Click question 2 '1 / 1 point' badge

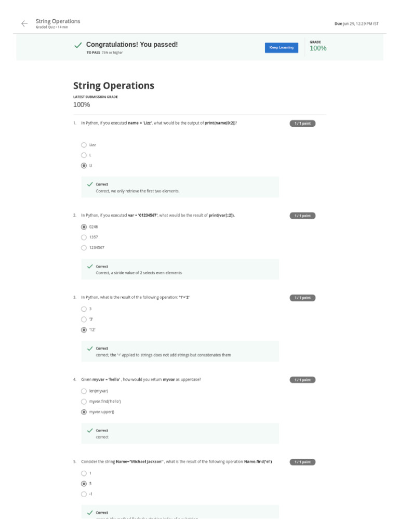[302, 216]
